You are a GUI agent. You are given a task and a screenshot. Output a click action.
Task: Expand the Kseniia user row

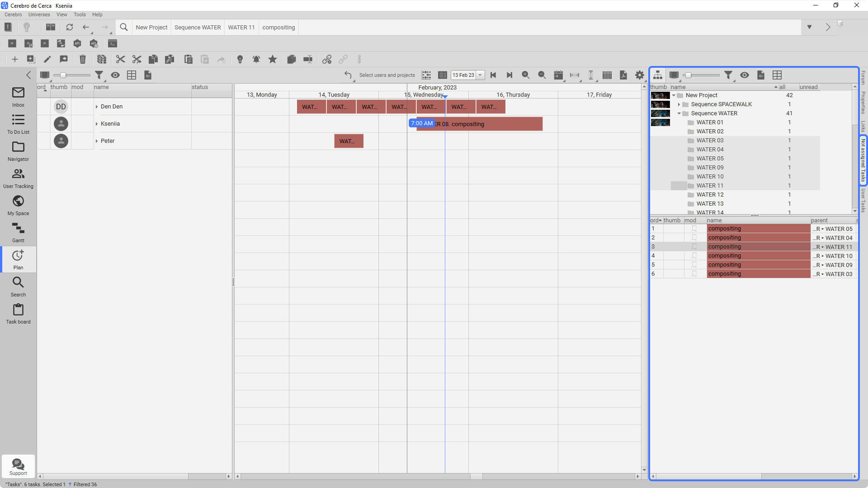click(97, 124)
